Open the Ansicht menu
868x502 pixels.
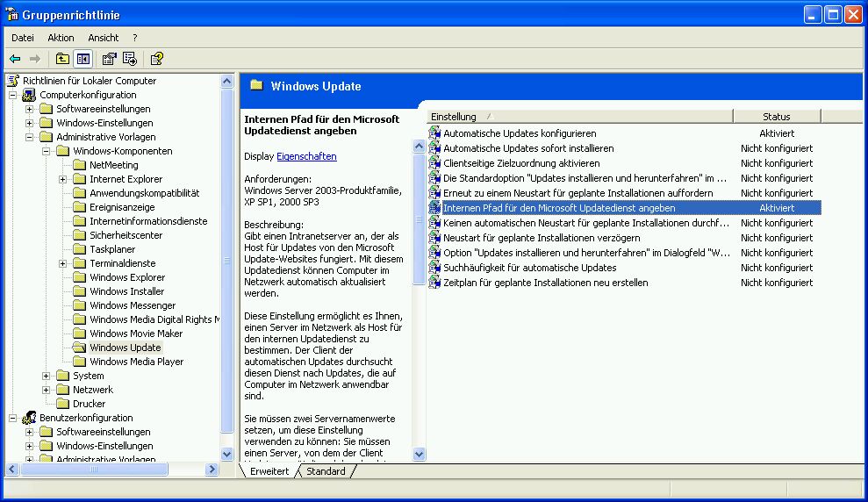coord(104,38)
